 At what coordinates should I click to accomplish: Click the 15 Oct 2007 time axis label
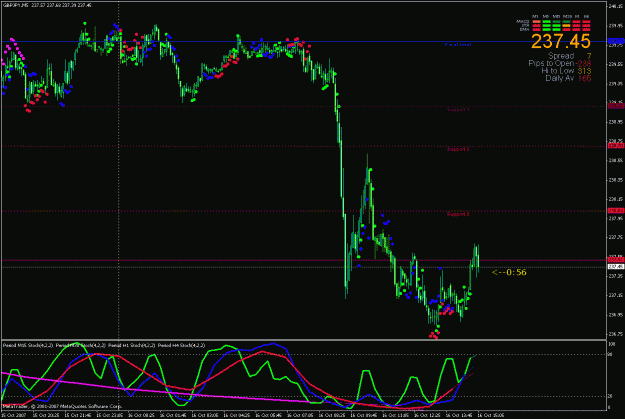click(14, 415)
